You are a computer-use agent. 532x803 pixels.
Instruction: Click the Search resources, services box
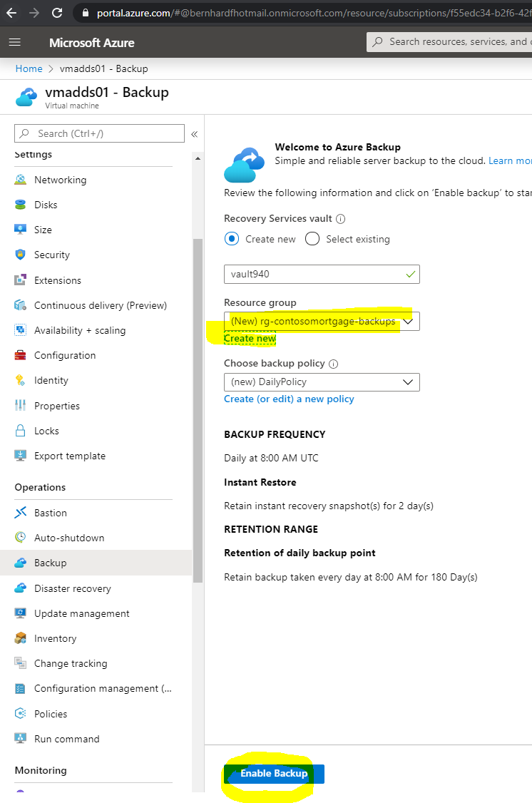click(449, 42)
